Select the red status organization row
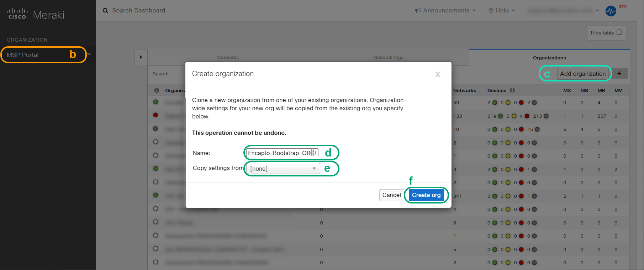Screen dimensions: 644x270 coord(155,115)
